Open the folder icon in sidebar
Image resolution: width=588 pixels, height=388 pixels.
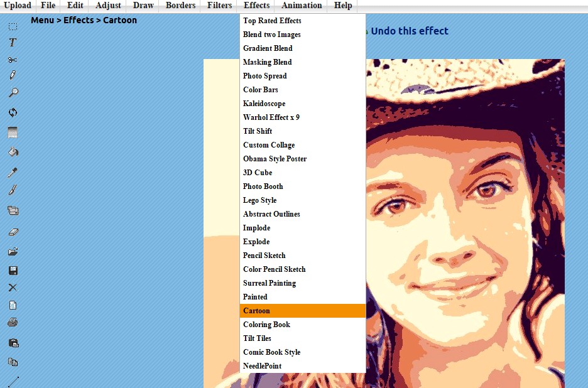13,251
